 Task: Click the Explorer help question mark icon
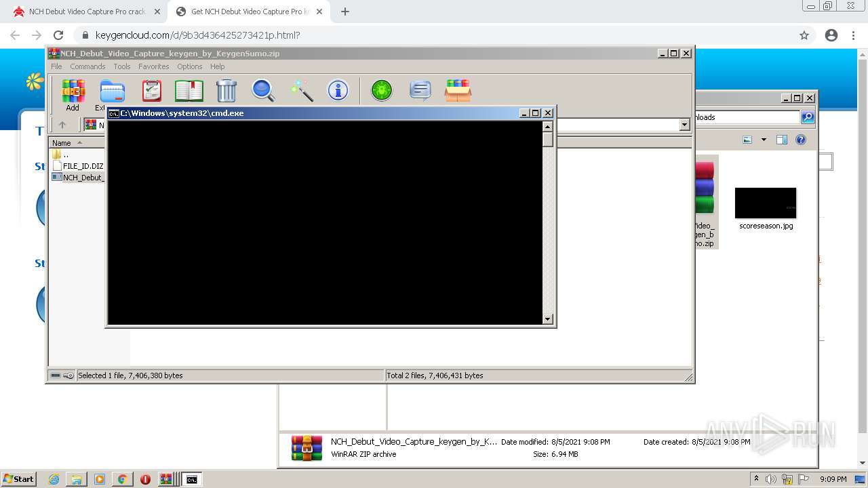click(x=801, y=140)
